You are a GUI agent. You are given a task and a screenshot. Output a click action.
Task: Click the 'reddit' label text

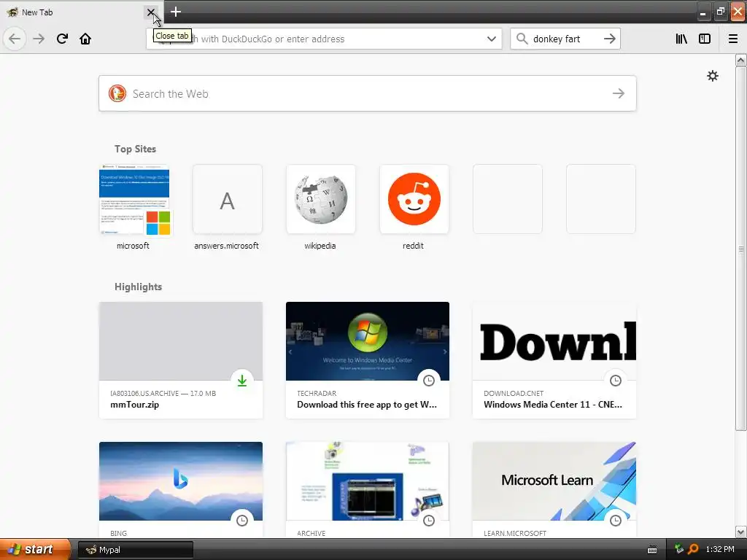(413, 246)
